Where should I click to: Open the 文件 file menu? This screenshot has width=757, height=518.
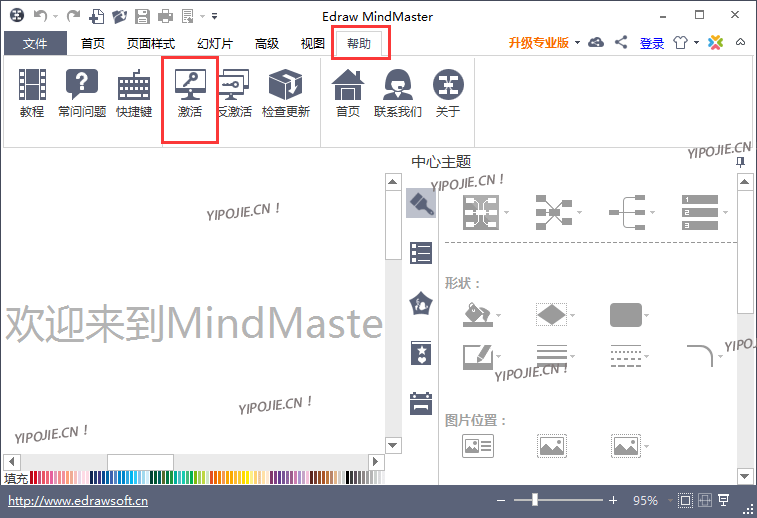[x=35, y=43]
